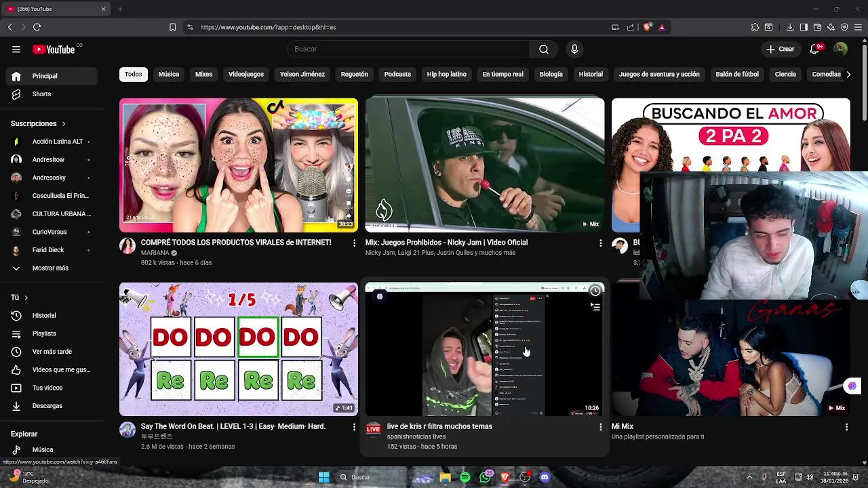Open Shorts in the sidebar
Screen dimensions: 868x488
click(x=53, y=94)
